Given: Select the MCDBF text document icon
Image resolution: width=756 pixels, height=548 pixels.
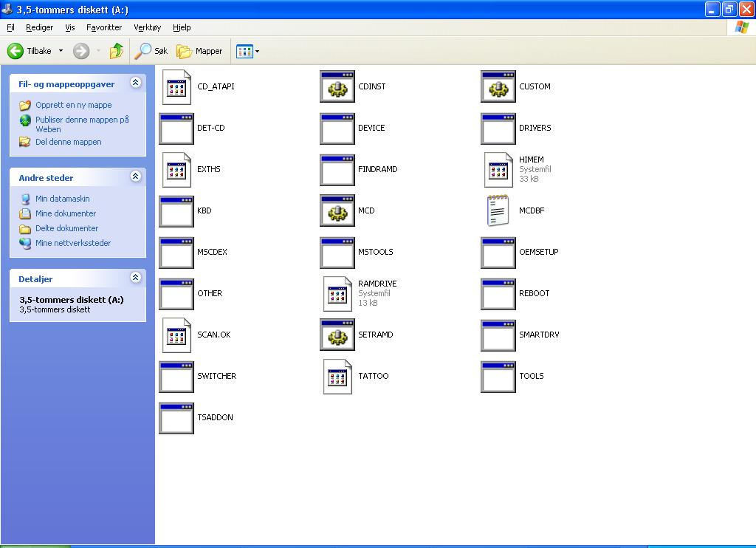Looking at the screenshot, I should (498, 210).
